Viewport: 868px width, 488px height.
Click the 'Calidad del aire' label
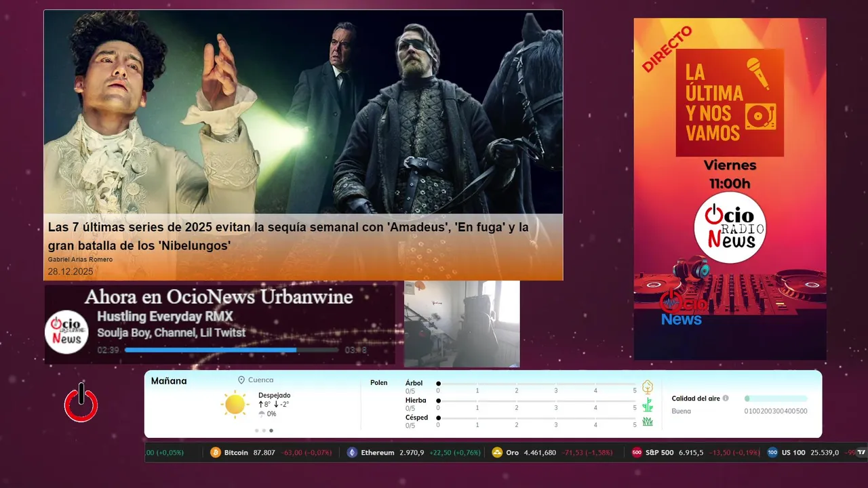point(696,399)
